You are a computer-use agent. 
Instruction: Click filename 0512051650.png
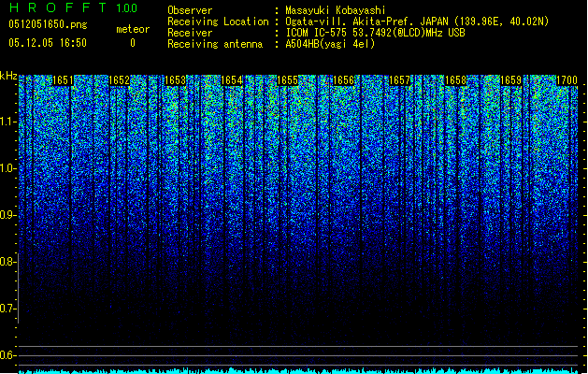pos(48,24)
